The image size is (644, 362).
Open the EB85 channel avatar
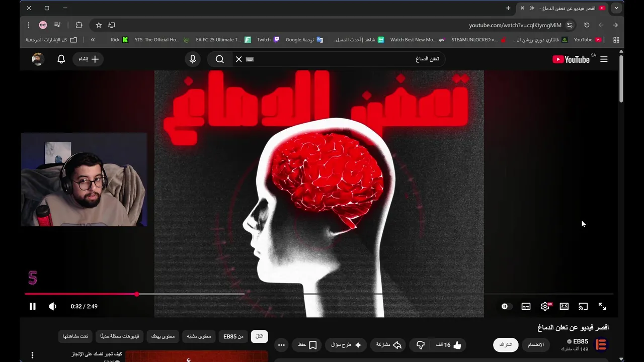coord(601,345)
